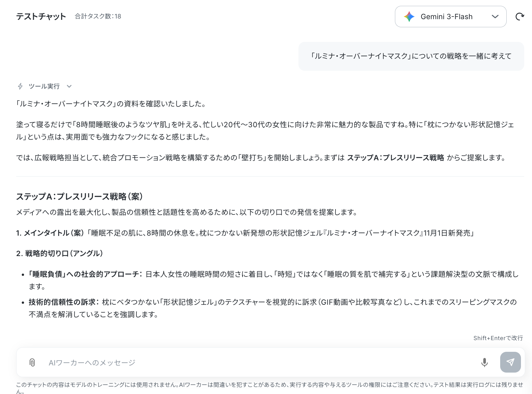Click the テストチャット title

41,17
